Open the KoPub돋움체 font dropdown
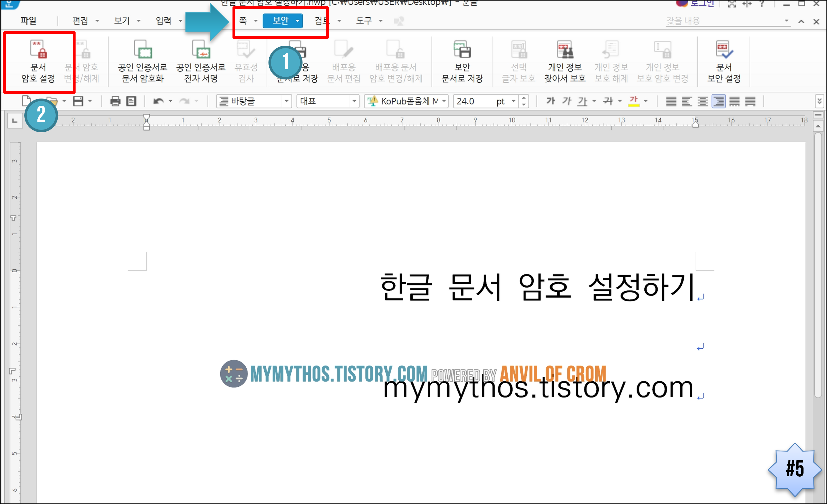This screenshot has height=504, width=827. (x=444, y=101)
